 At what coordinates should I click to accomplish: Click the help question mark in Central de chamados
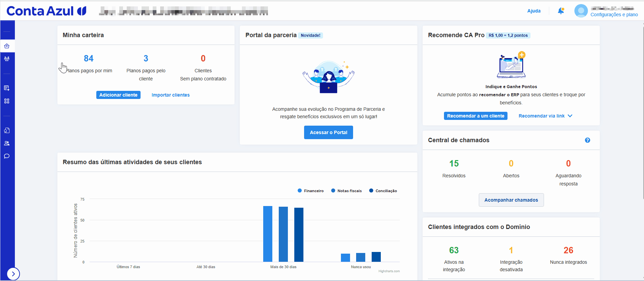pyautogui.click(x=588, y=140)
